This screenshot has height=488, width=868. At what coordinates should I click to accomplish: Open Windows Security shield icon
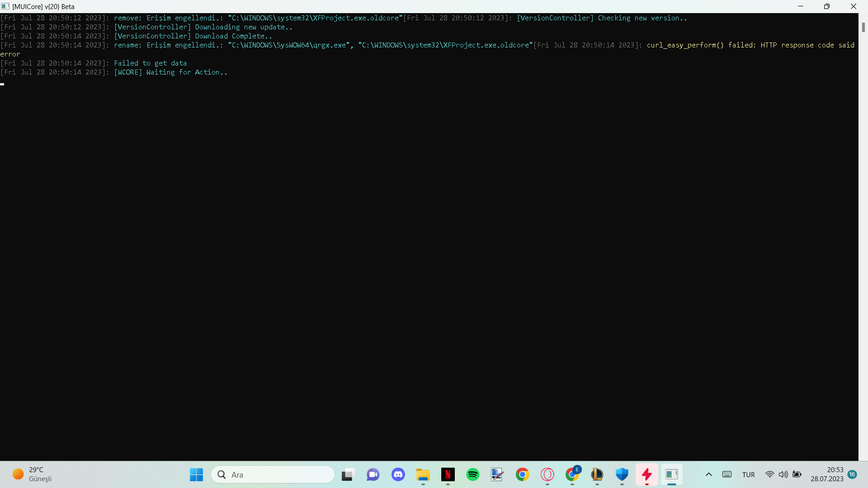pyautogui.click(x=622, y=474)
